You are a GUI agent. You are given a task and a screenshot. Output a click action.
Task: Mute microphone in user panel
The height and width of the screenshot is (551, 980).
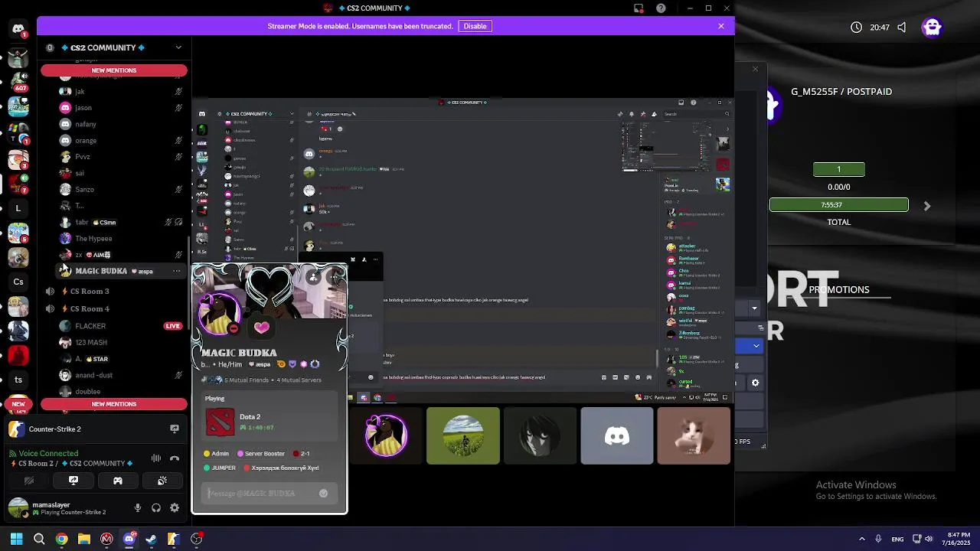click(138, 507)
